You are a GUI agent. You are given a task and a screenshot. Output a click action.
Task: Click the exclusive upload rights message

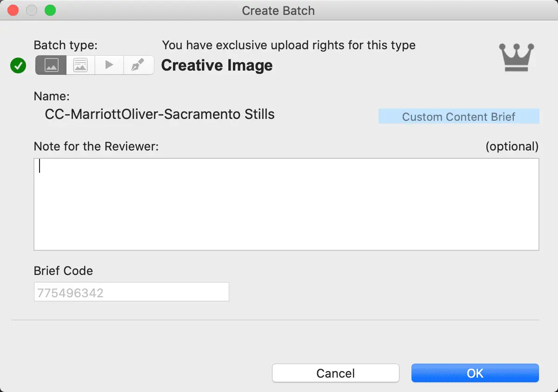[289, 46]
